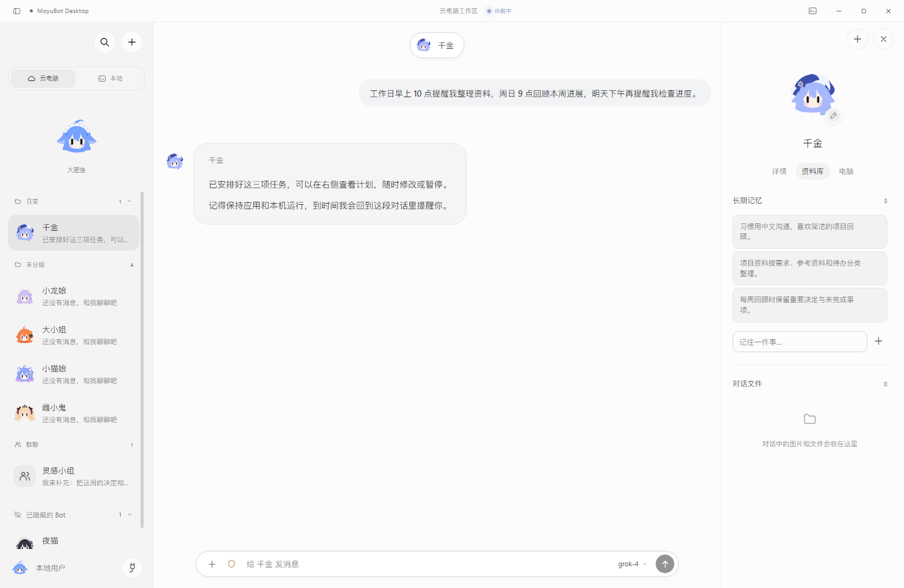The image size is (904, 588).
Task: Click the sidebar chat list scrollbar
Action: click(142, 359)
